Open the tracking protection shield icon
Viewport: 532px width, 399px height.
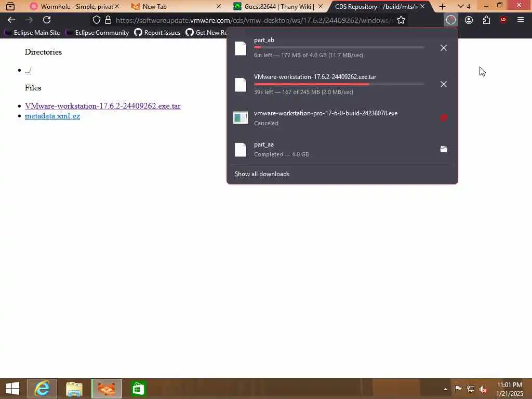click(97, 20)
